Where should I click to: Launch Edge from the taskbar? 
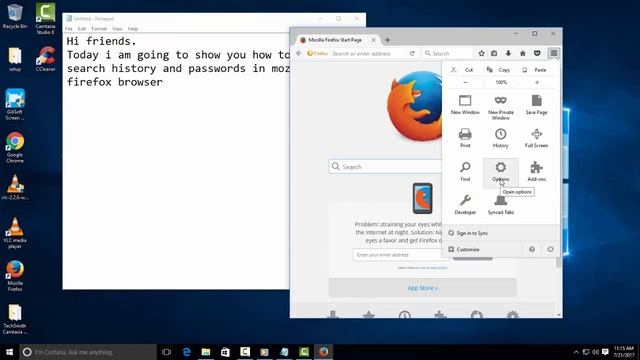pyautogui.click(x=187, y=352)
